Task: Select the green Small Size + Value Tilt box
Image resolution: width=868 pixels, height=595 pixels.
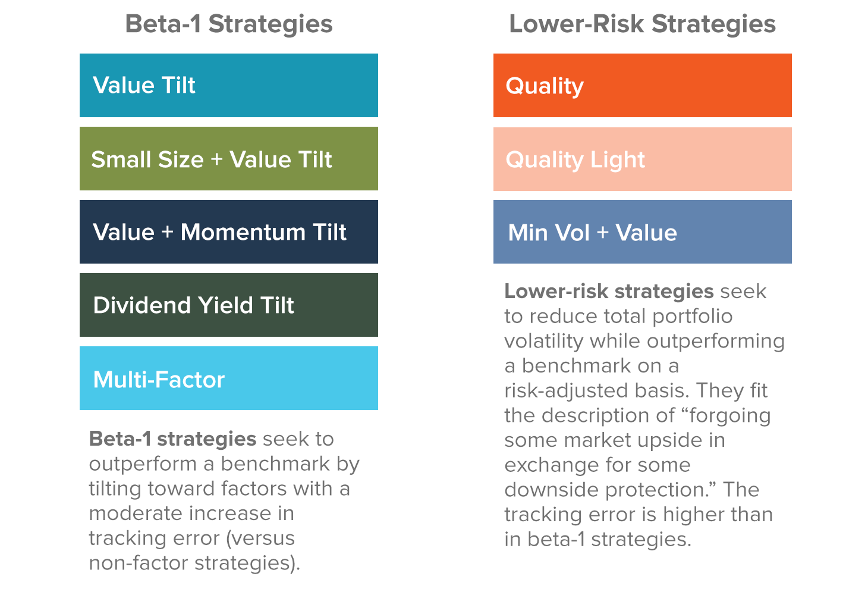Action: pos(228,159)
